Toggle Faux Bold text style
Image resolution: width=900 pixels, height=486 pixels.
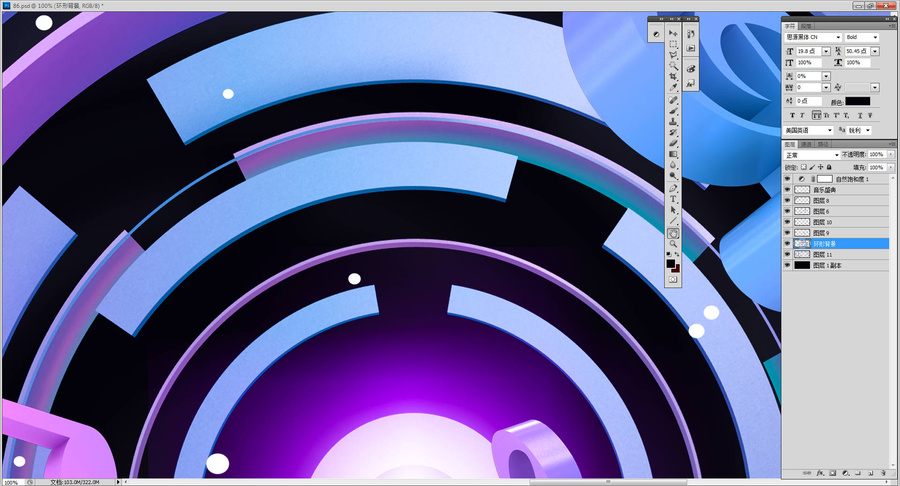pos(793,115)
